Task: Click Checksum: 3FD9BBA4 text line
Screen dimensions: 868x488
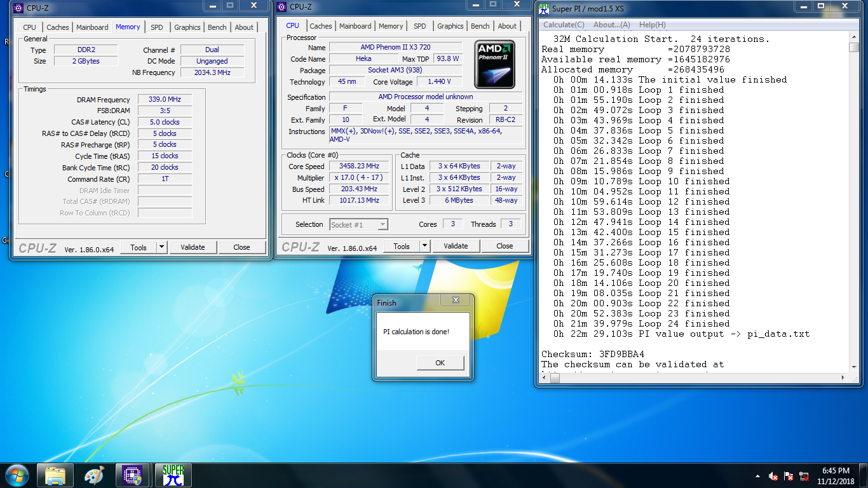Action: tap(593, 354)
